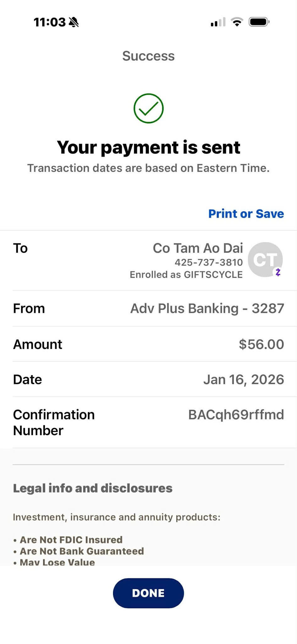Tap the 11:03 clock in status bar

click(x=50, y=22)
